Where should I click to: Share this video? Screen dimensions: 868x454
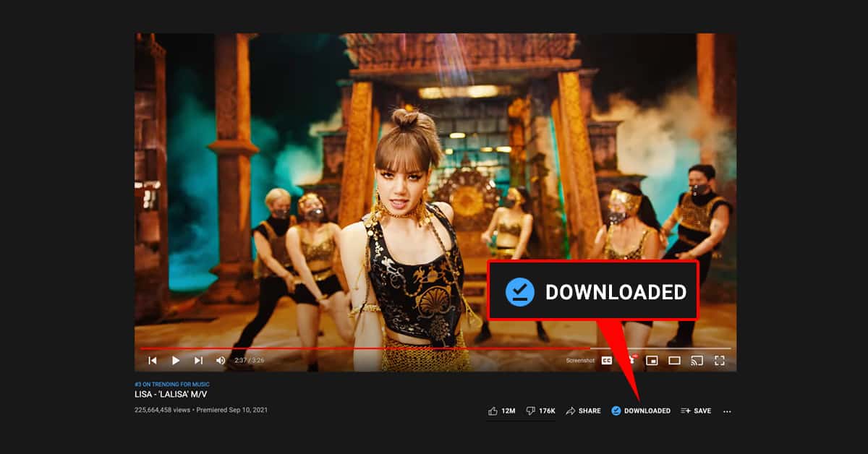(x=583, y=411)
